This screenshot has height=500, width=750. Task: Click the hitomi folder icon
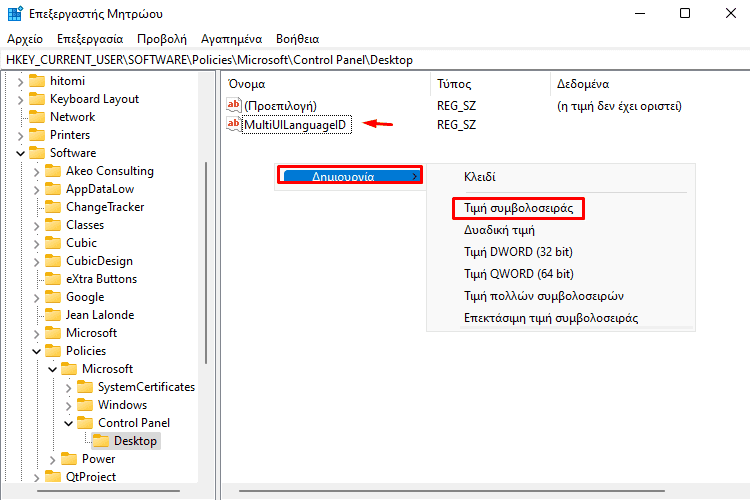[x=37, y=81]
